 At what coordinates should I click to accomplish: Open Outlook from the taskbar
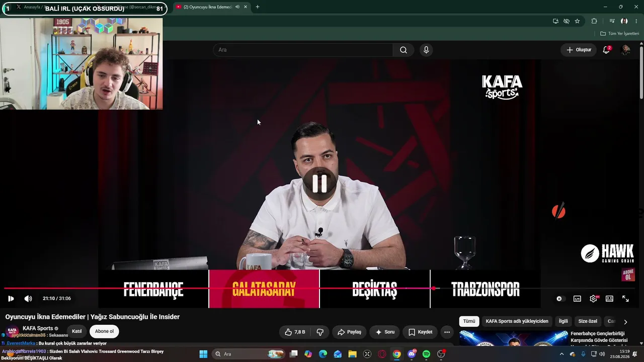(x=338, y=354)
